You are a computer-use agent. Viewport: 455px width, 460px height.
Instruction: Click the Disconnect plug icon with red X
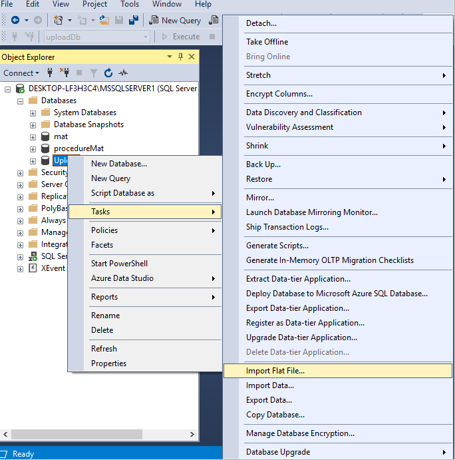pos(64,72)
